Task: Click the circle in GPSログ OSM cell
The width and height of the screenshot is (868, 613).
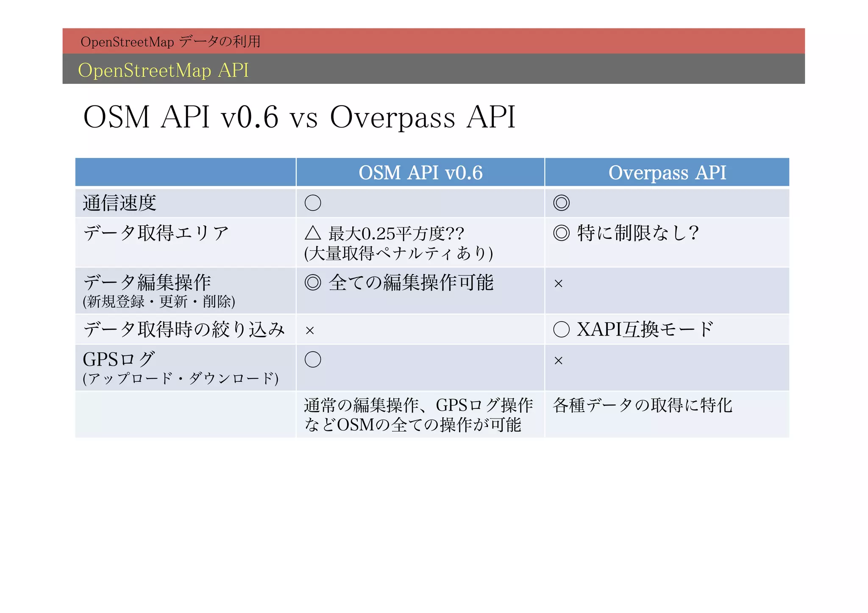Action: pos(313,360)
